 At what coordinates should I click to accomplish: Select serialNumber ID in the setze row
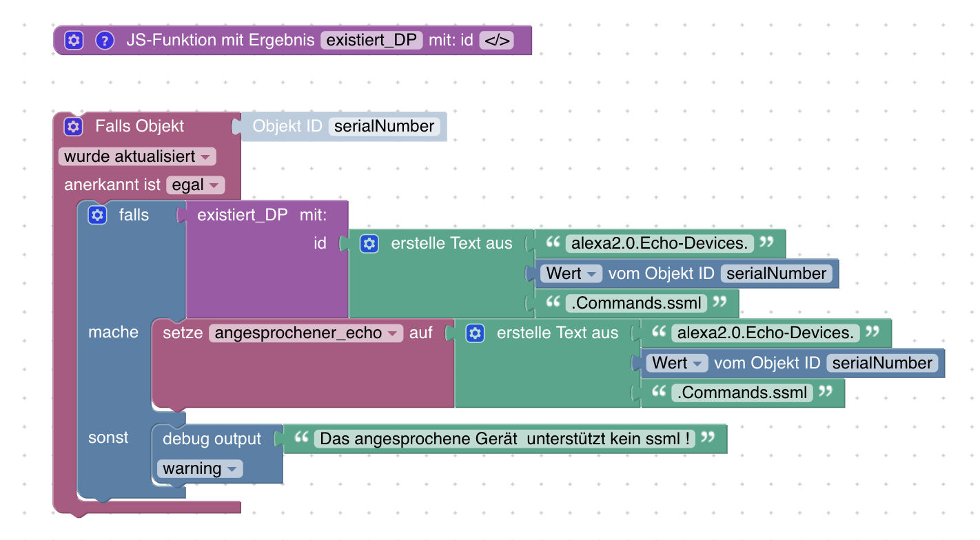pos(883,363)
